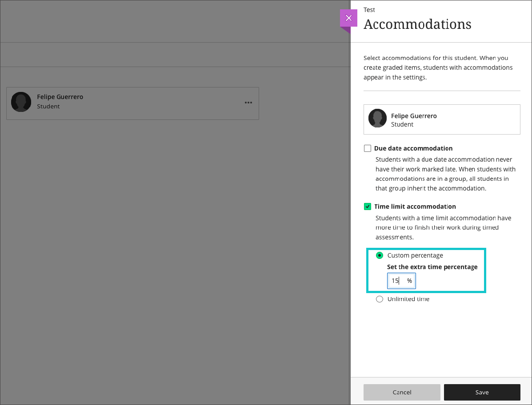Open the three-dot menu for Felipe Guerrero
The width and height of the screenshot is (532, 405).
click(248, 103)
